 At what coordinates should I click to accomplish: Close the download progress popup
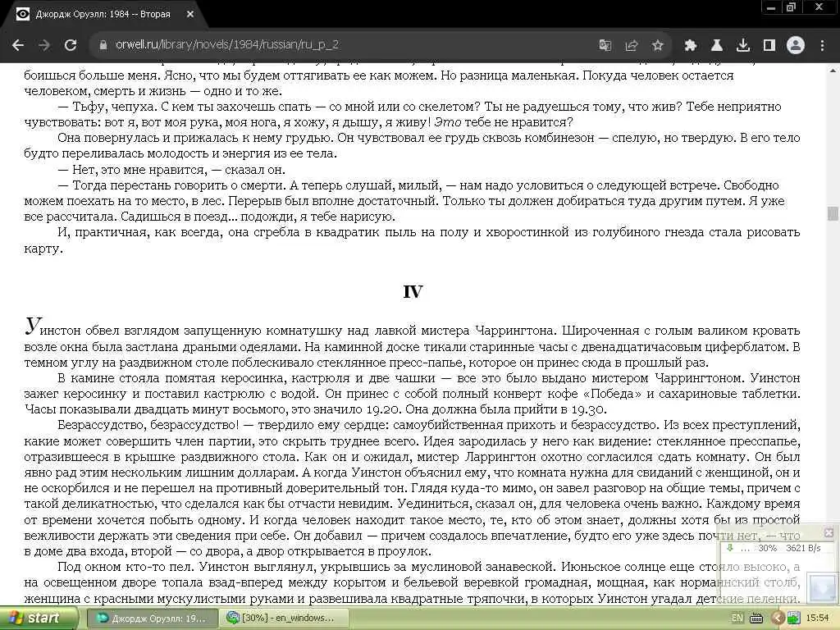(x=829, y=532)
